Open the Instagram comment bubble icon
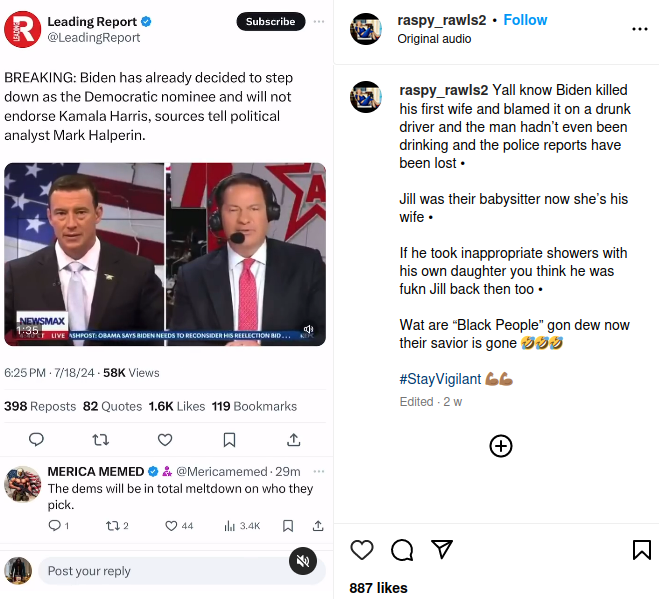Image resolution: width=659 pixels, height=599 pixels. tap(402, 549)
